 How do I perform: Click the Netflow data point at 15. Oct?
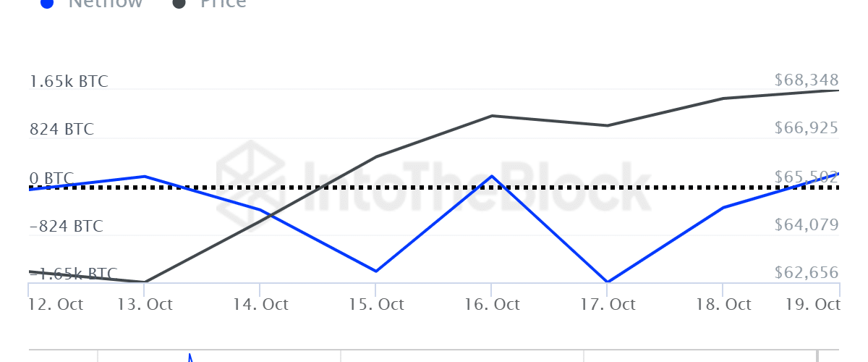point(375,271)
